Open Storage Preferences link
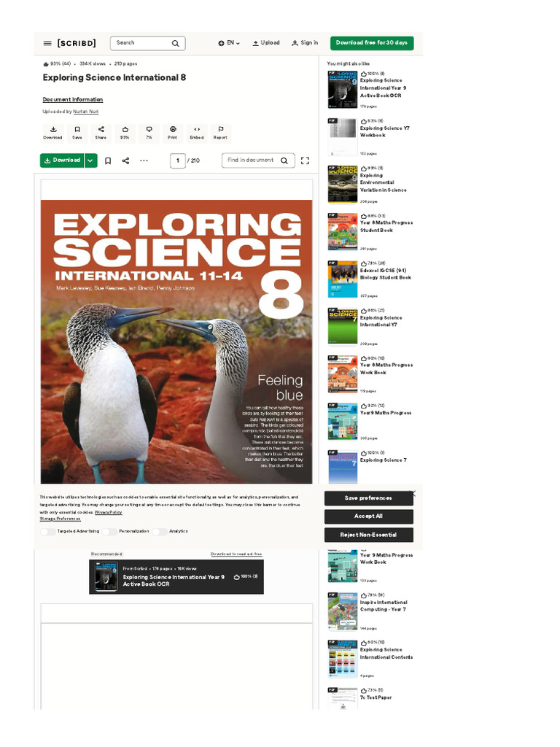560x747 pixels. click(60, 519)
